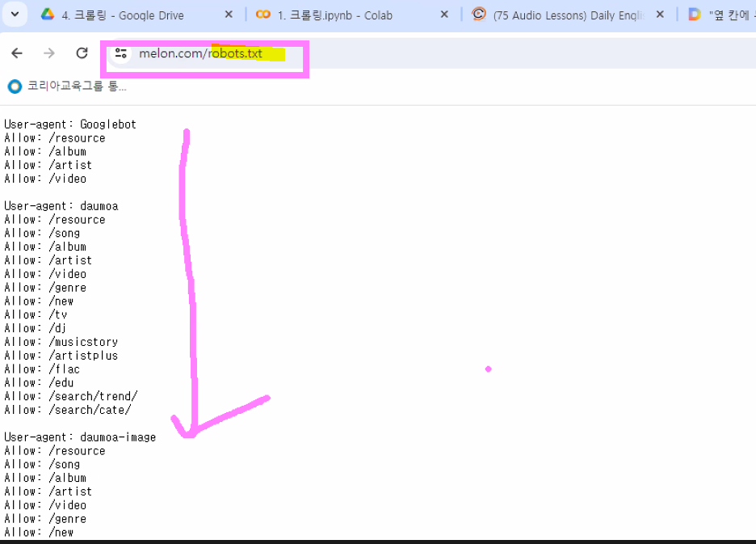Switch to the Google Drive tab
Screen dimensions: 756x544
[137, 15]
